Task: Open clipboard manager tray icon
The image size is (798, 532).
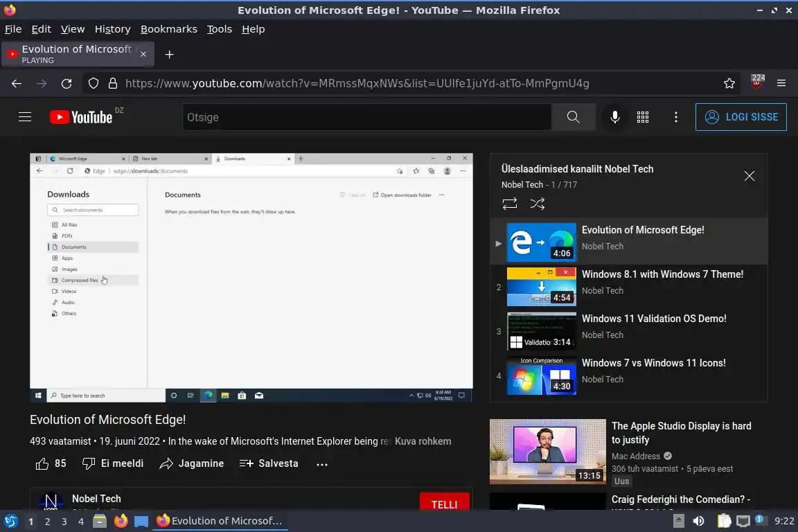Action: coord(724,522)
